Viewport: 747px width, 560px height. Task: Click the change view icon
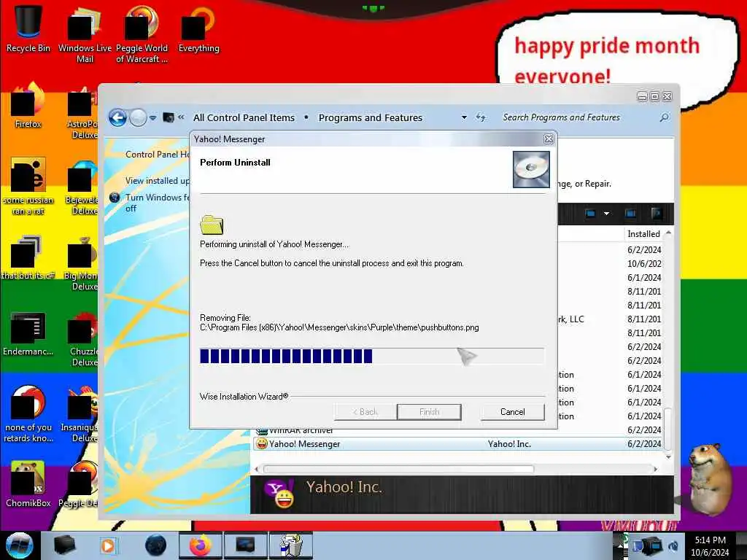[x=590, y=214]
